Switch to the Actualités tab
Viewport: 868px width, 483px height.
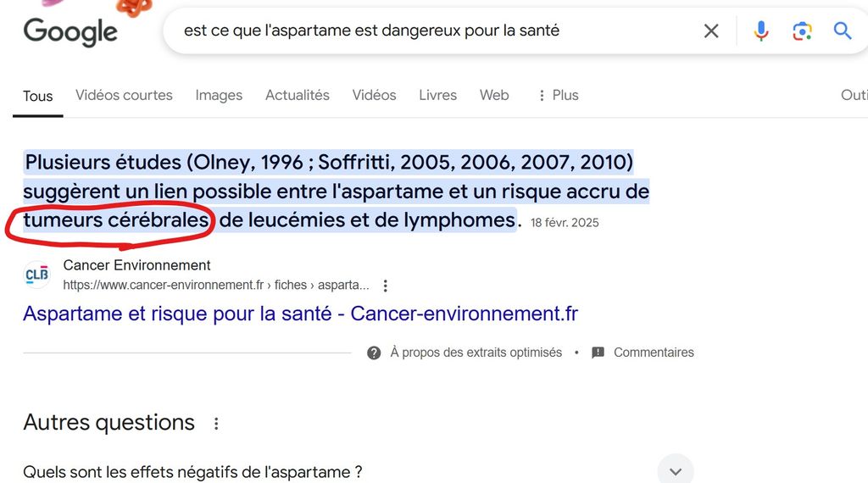coord(298,95)
